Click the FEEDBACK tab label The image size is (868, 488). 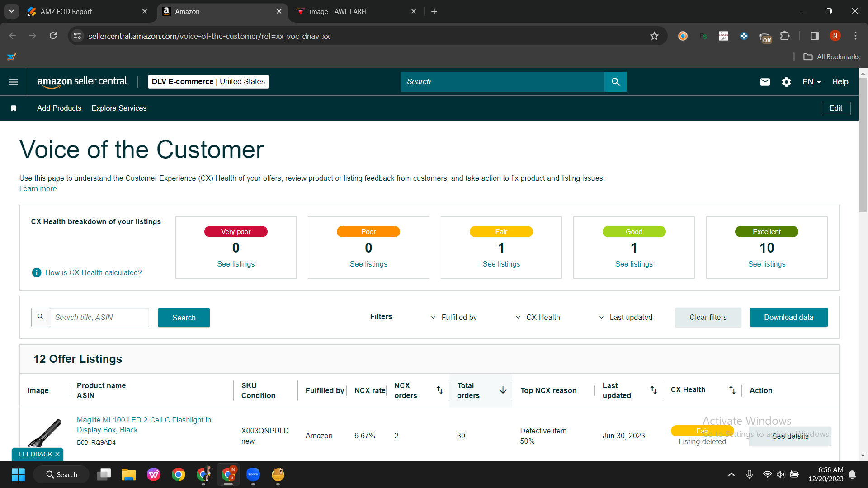(x=35, y=454)
